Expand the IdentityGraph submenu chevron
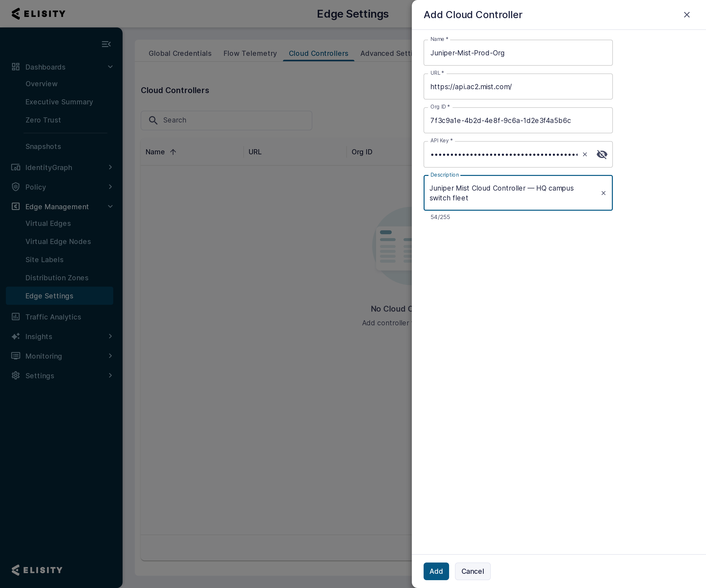706x588 pixels. point(110,167)
